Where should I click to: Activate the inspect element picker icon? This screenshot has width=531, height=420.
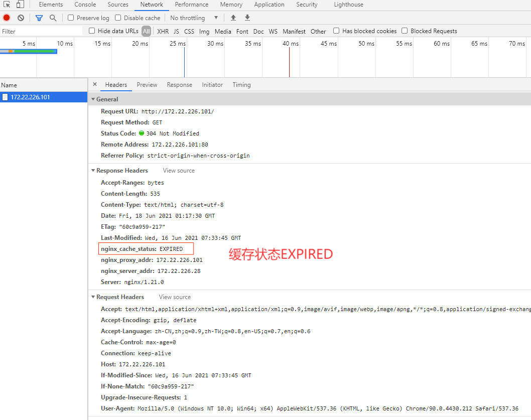click(7, 5)
